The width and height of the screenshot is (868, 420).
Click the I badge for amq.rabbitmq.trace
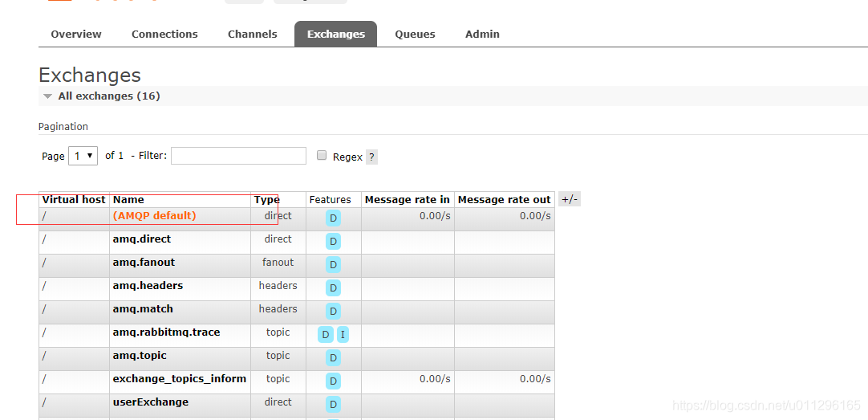(x=343, y=334)
